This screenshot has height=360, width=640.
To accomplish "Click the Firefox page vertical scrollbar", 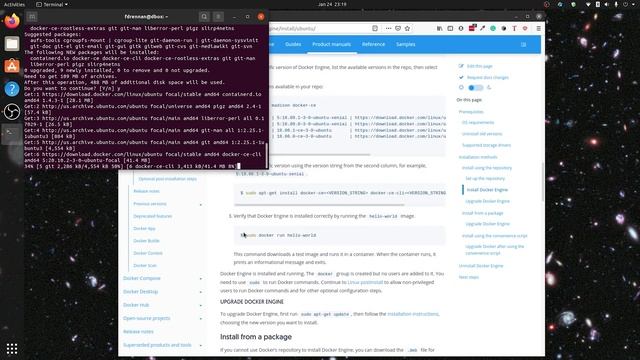I will (x=543, y=182).
